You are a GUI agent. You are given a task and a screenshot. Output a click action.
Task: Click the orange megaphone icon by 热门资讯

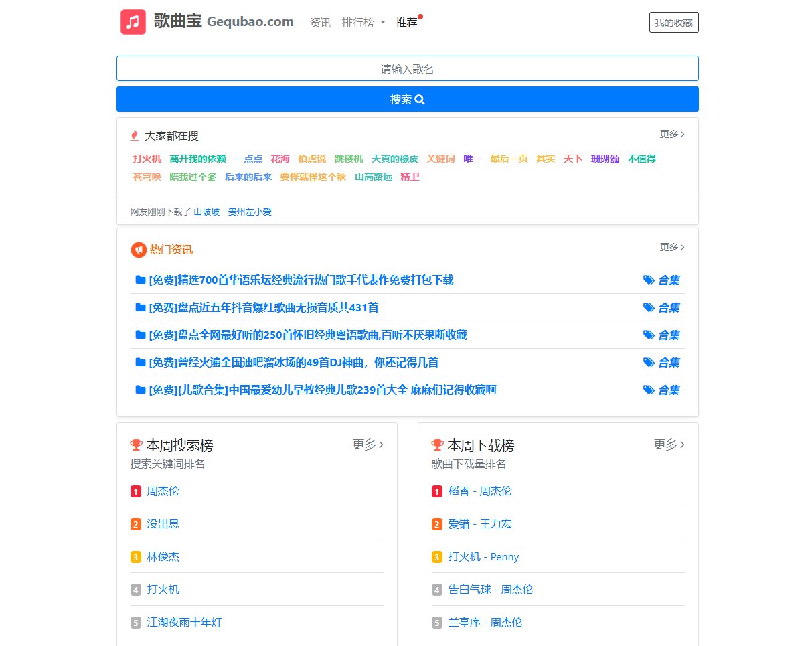[139, 250]
